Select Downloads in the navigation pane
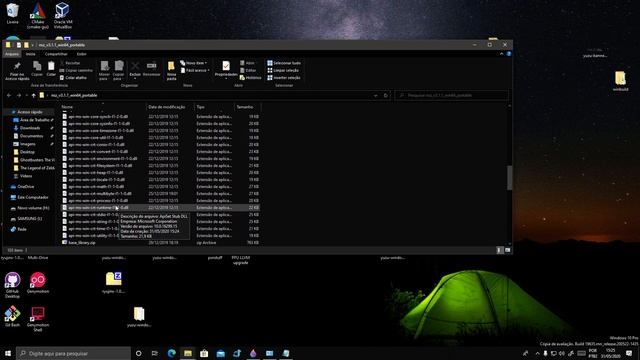The height and width of the screenshot is (360, 640). [30, 128]
